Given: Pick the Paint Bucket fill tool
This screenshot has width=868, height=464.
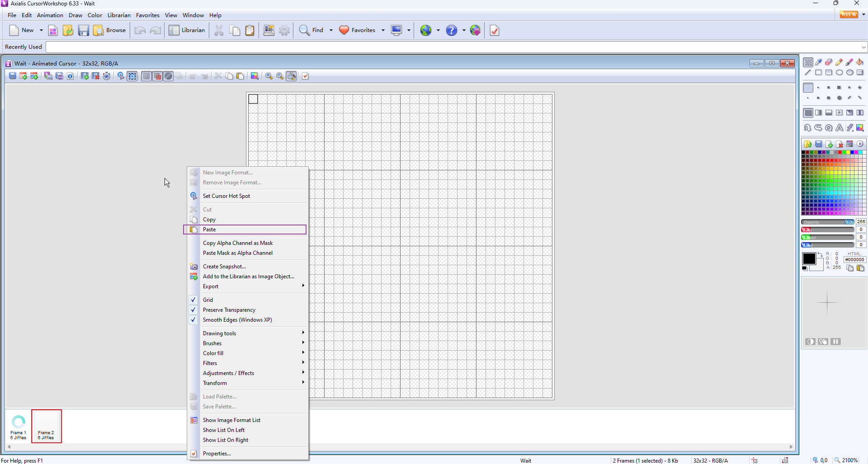Looking at the screenshot, I should pos(860,62).
